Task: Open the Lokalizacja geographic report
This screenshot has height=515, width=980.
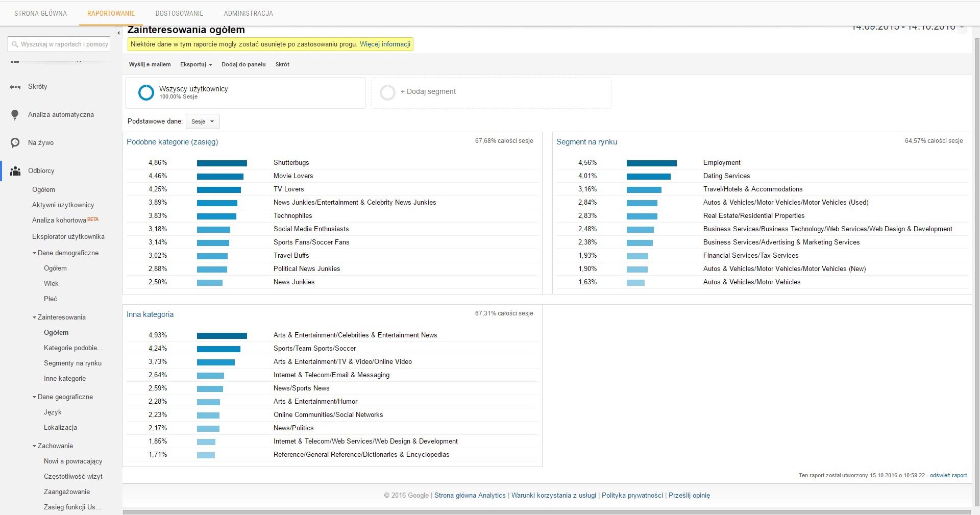Action: point(60,428)
